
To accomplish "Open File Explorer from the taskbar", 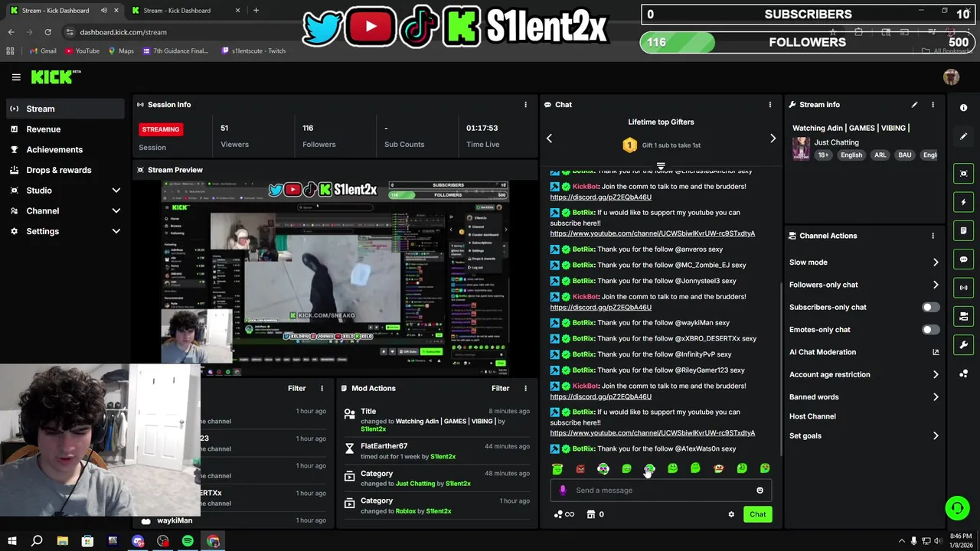I will (63, 541).
